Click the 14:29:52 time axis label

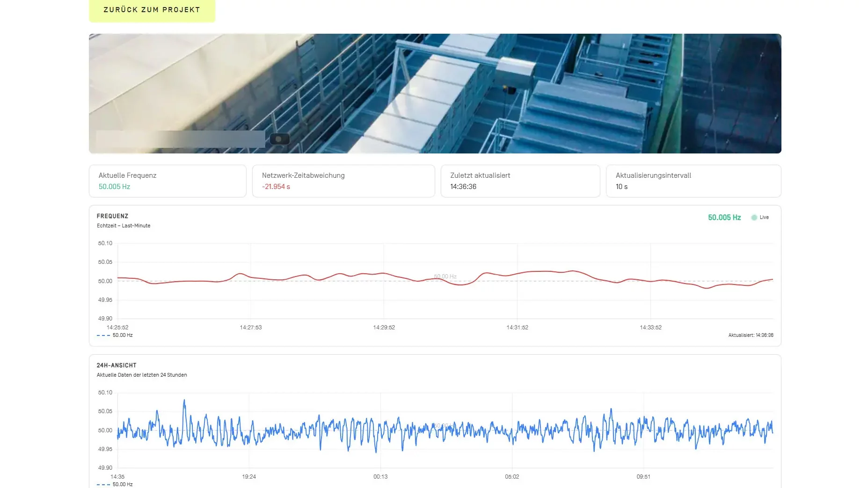(x=384, y=328)
